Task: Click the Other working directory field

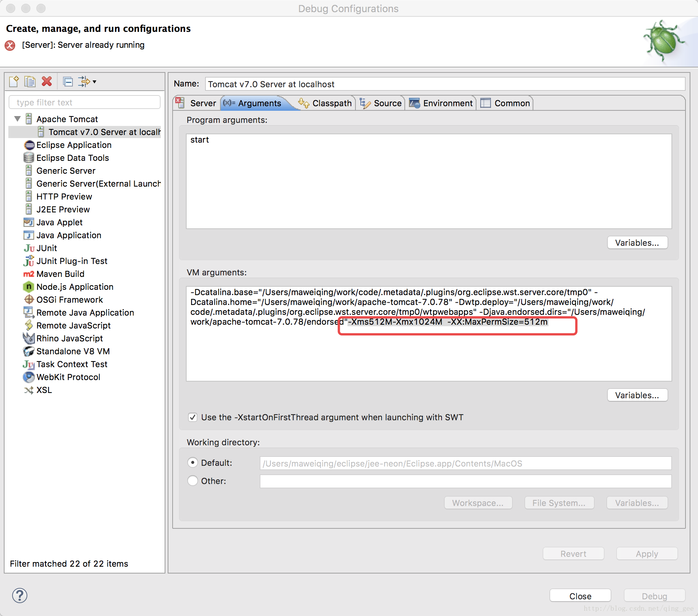Action: click(x=465, y=481)
